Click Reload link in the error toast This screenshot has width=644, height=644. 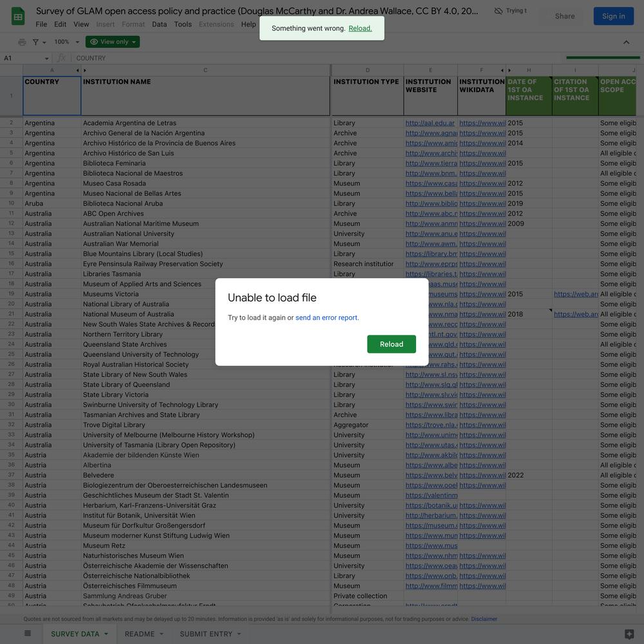360,28
